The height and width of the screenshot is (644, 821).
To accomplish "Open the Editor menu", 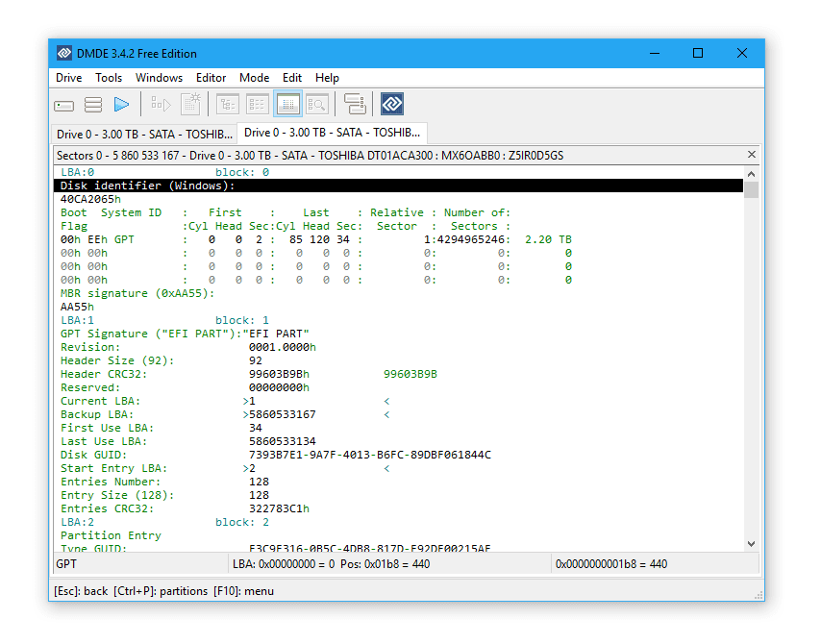I will pyautogui.click(x=211, y=78).
